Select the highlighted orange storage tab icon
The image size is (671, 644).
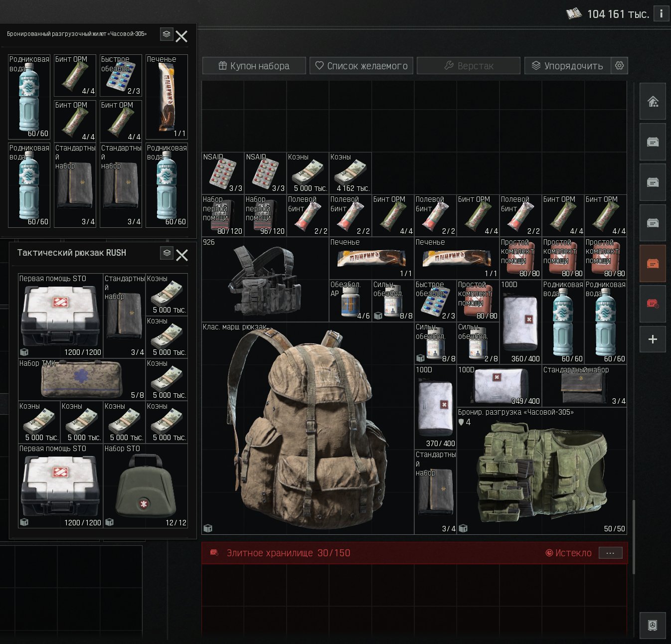click(653, 264)
